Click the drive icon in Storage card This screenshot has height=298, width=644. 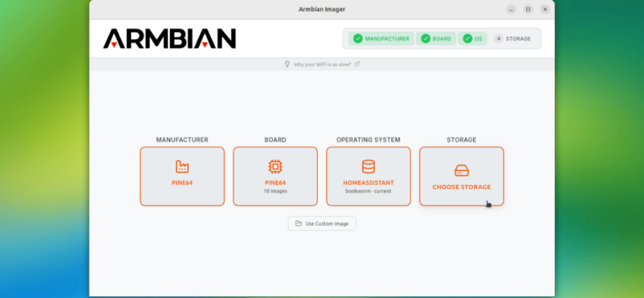461,170
